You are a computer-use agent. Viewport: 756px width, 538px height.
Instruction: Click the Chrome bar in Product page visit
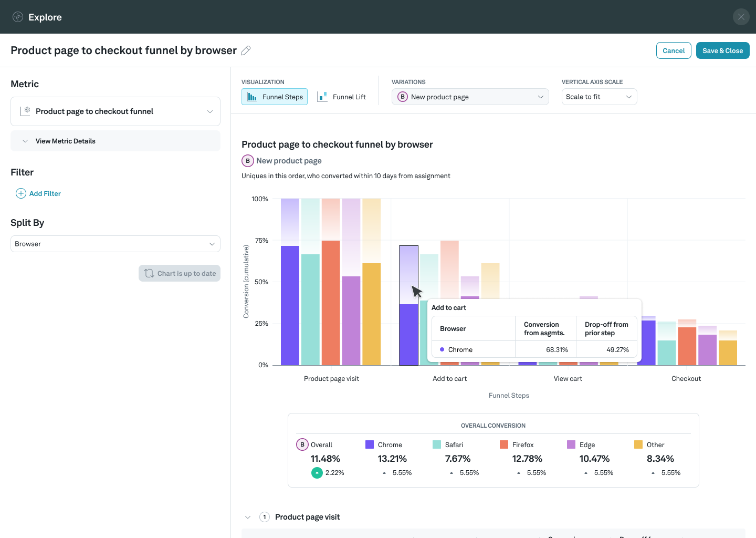(x=290, y=305)
